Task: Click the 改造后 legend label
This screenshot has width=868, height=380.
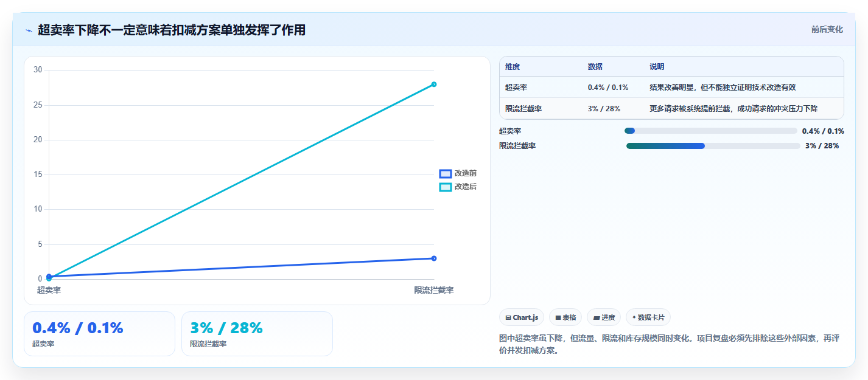Action: 466,187
